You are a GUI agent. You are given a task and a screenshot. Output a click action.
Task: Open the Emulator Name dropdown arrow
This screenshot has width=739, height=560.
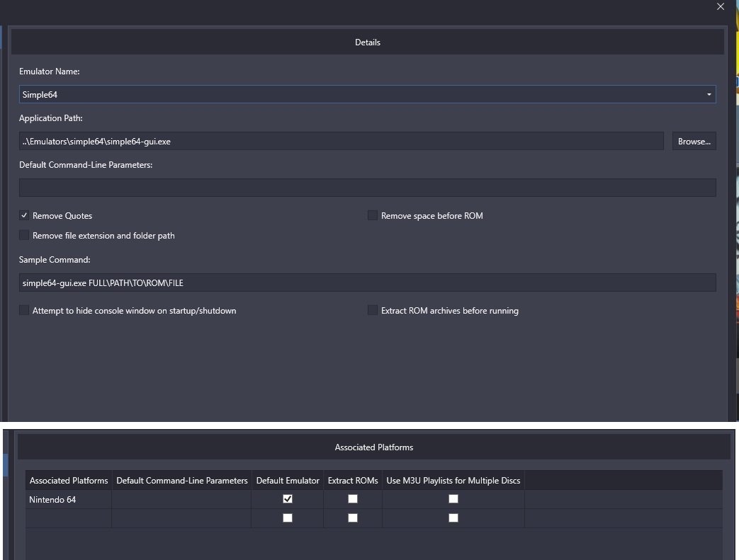pos(709,95)
